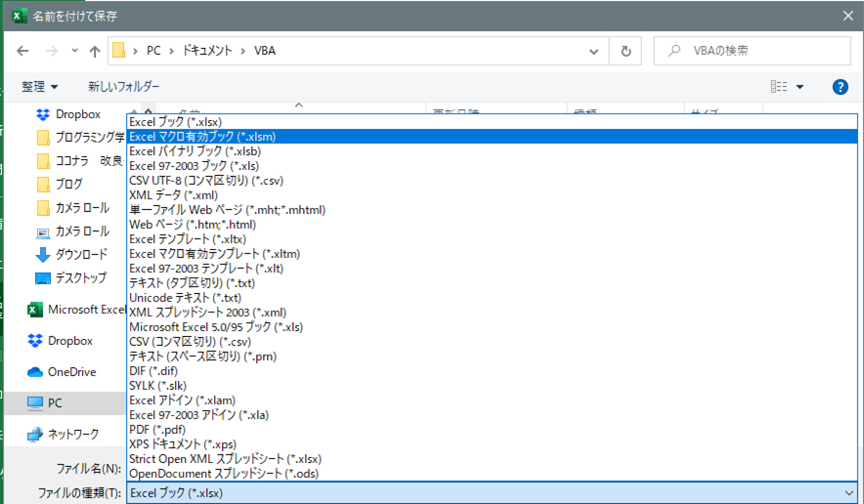Image resolution: width=864 pixels, height=504 pixels.
Task: Choose Excel アドイン (*.xlam)
Action: [492, 399]
